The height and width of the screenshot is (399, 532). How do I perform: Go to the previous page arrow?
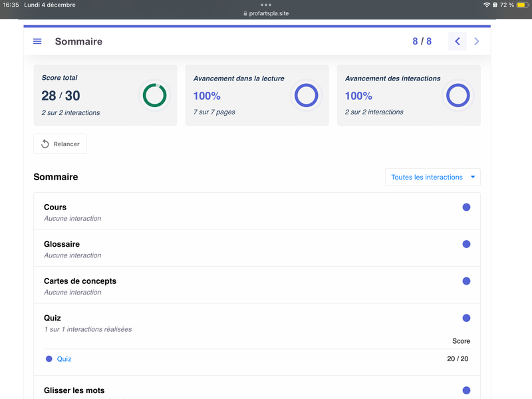(458, 41)
